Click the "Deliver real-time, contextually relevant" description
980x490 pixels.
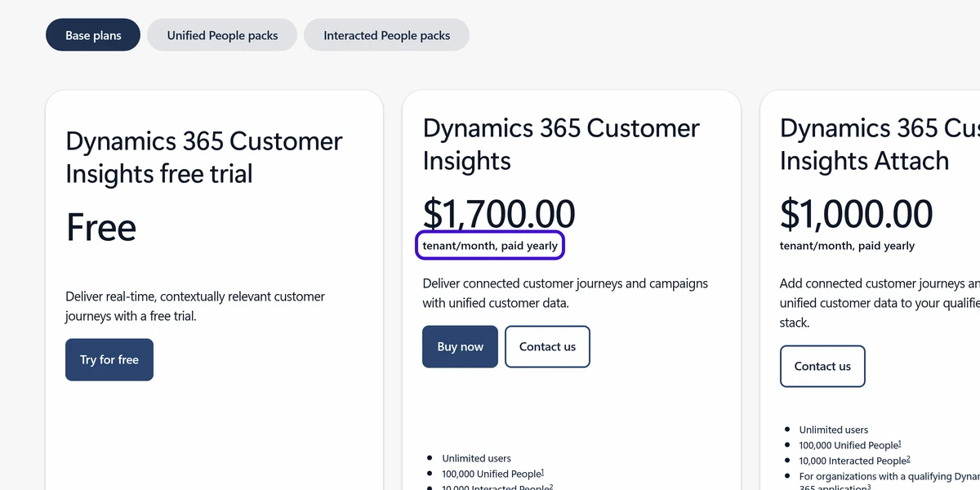pos(195,306)
